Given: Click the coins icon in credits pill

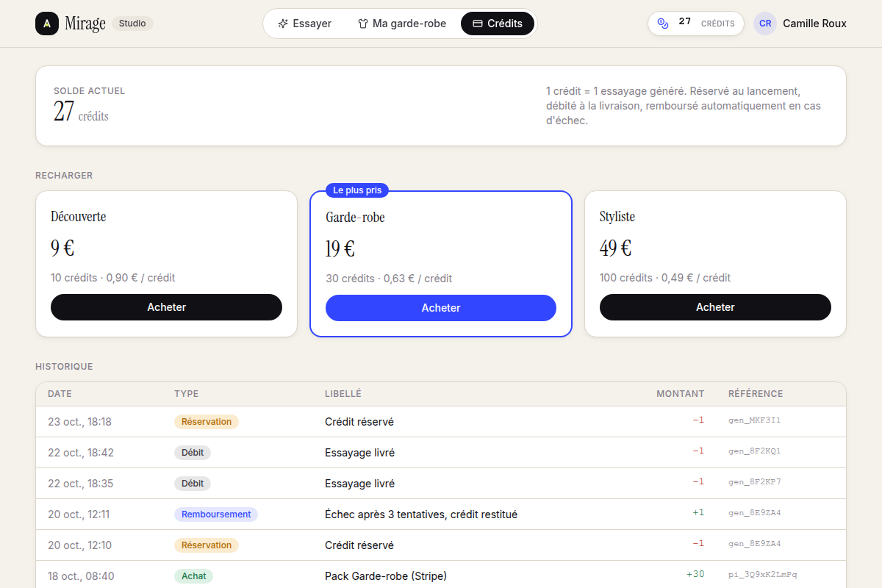Looking at the screenshot, I should pyautogui.click(x=663, y=24).
